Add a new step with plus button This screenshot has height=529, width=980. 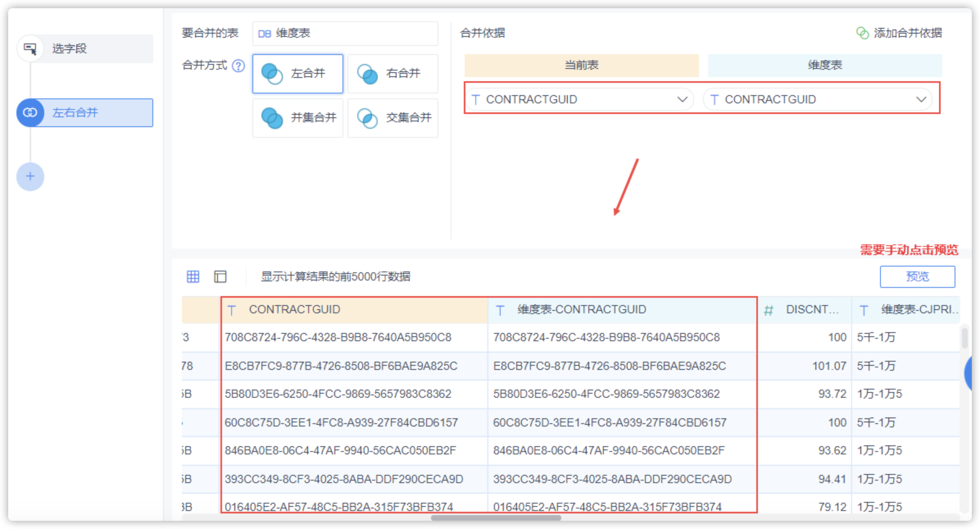coord(30,177)
